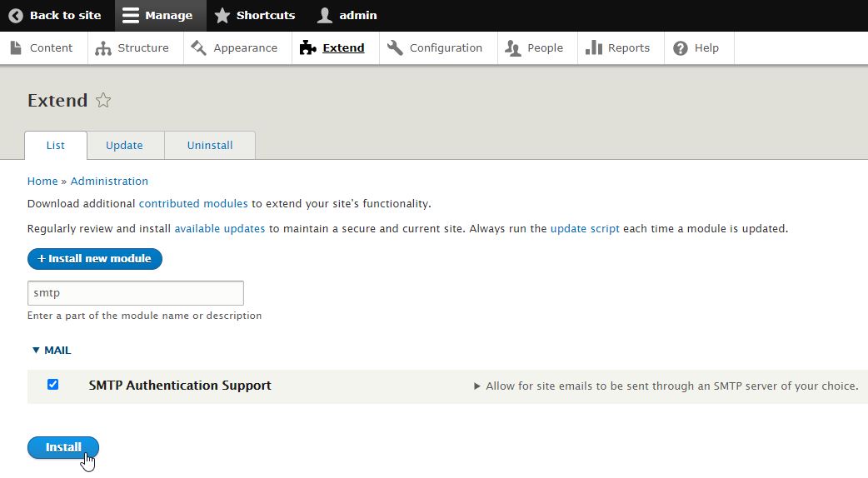Open Shortcuts via the star icon
Image resolution: width=868 pixels, height=478 pixels.
click(222, 16)
